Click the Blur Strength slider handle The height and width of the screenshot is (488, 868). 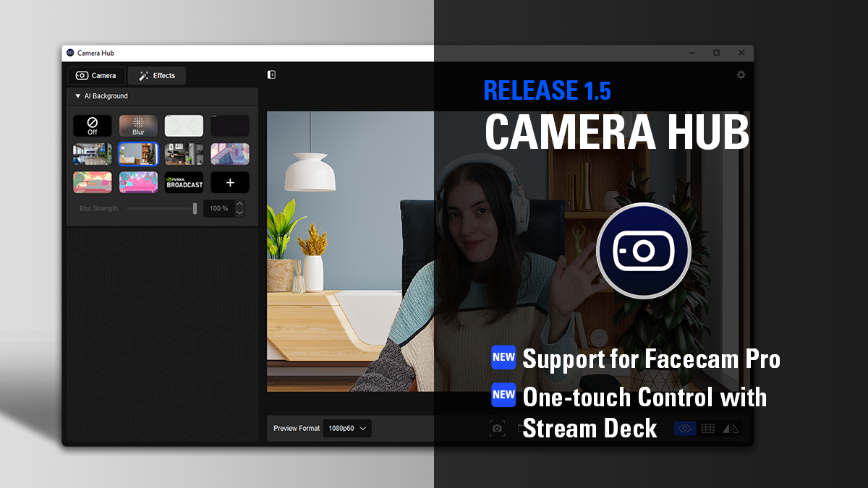pyautogui.click(x=195, y=208)
